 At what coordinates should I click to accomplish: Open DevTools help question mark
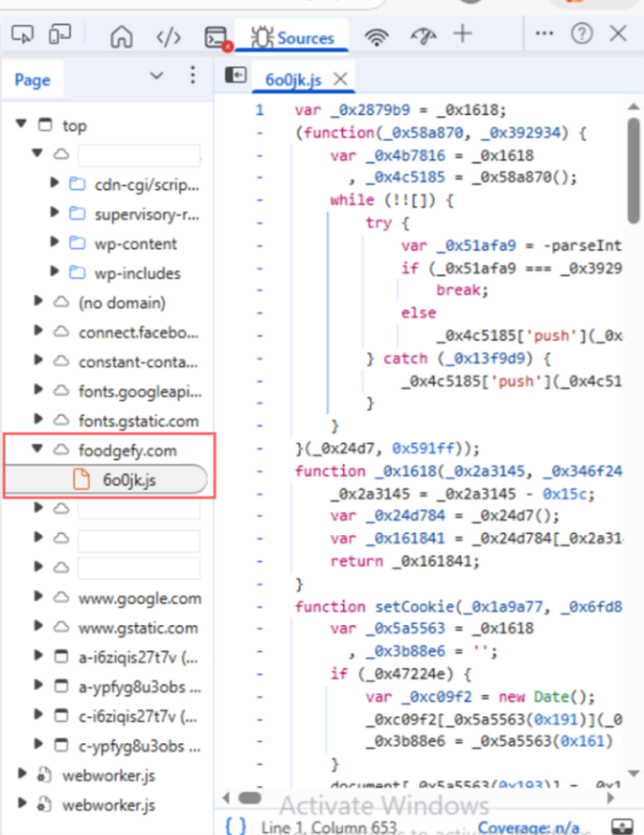point(582,35)
